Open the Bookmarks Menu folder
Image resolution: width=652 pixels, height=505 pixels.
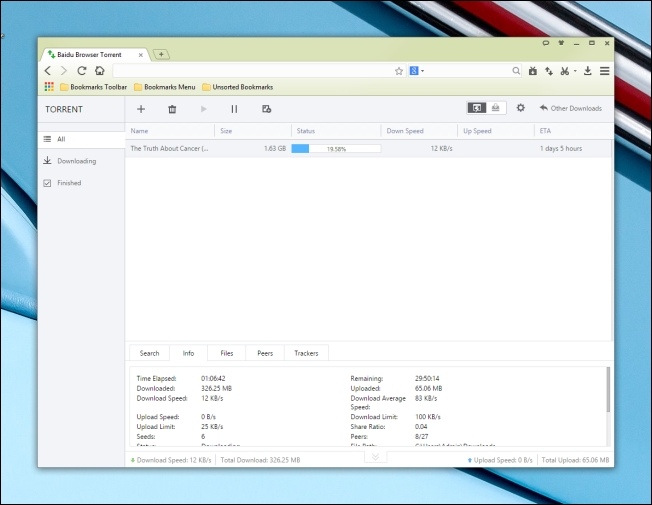tap(165, 87)
